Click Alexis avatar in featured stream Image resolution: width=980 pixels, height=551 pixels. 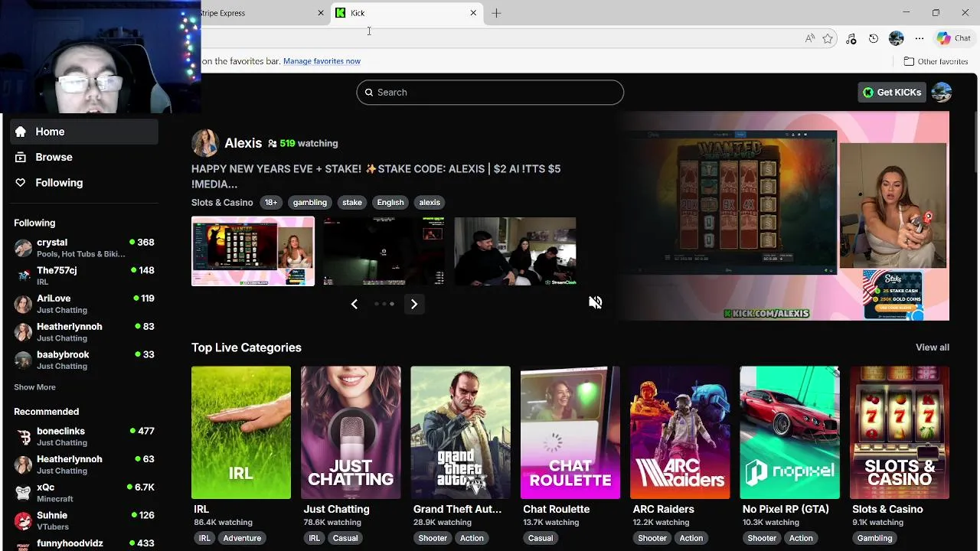pos(204,143)
